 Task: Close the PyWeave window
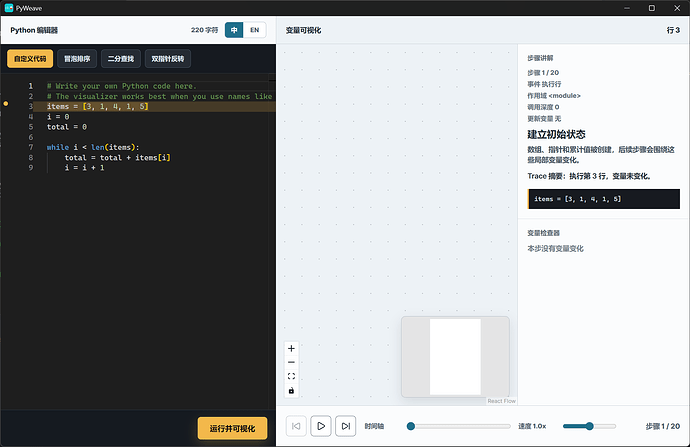[677, 8]
